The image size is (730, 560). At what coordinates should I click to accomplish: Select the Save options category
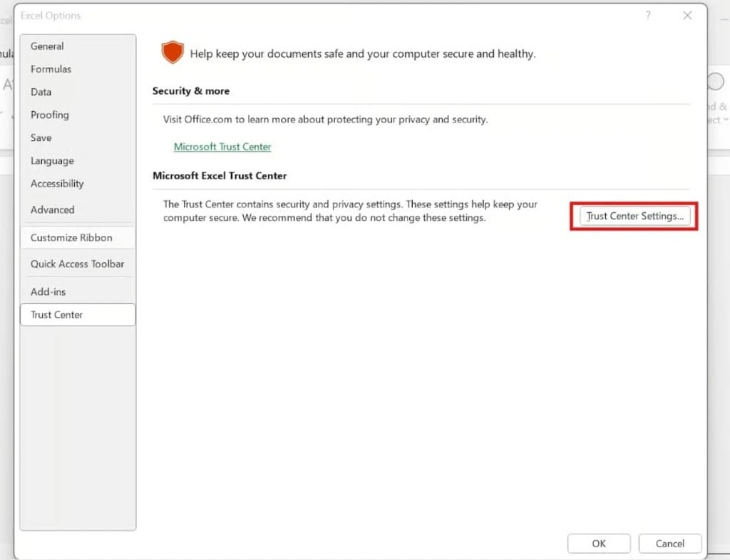[41, 138]
